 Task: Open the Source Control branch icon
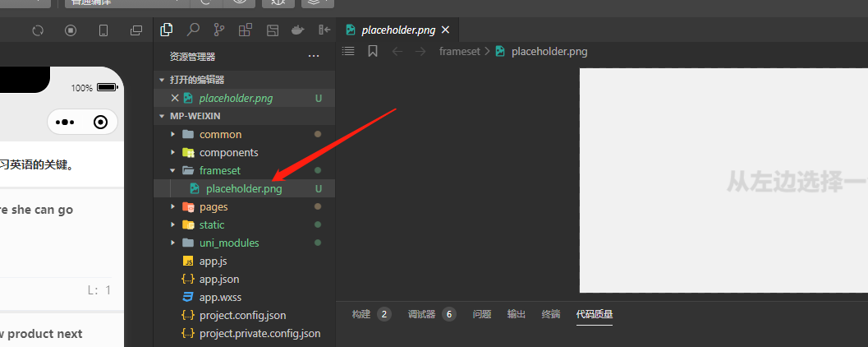[x=219, y=30]
